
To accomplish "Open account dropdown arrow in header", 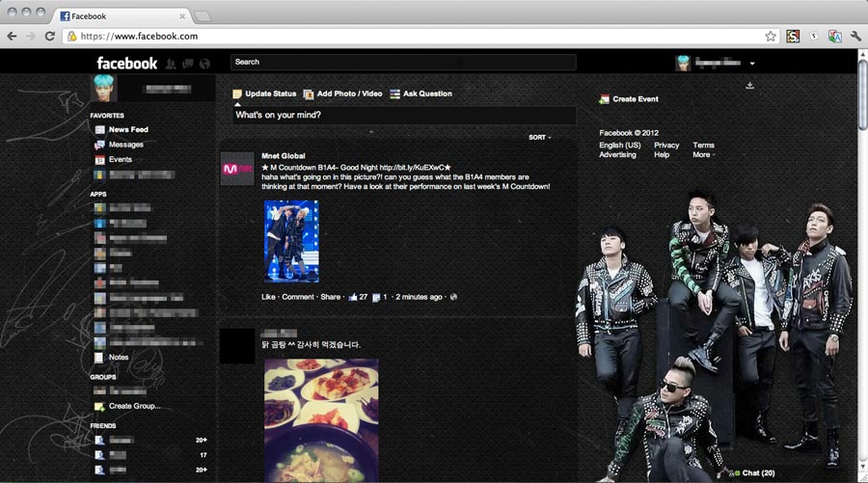I will pos(751,64).
